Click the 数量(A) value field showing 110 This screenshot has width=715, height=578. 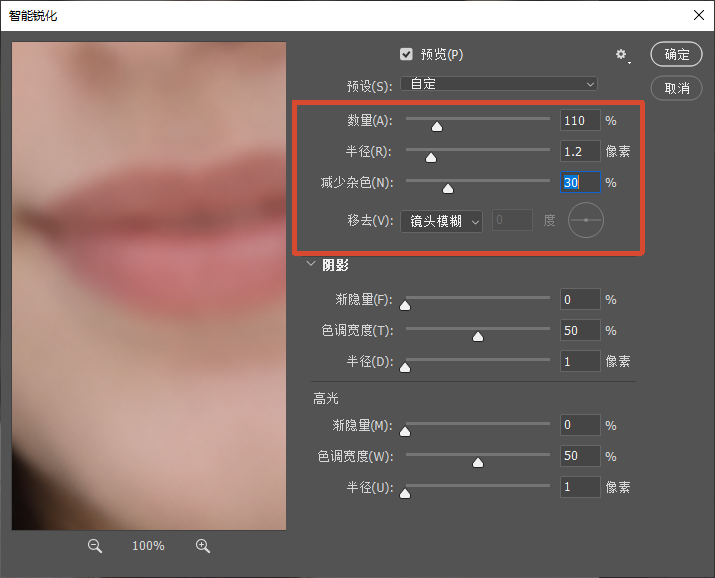[580, 120]
